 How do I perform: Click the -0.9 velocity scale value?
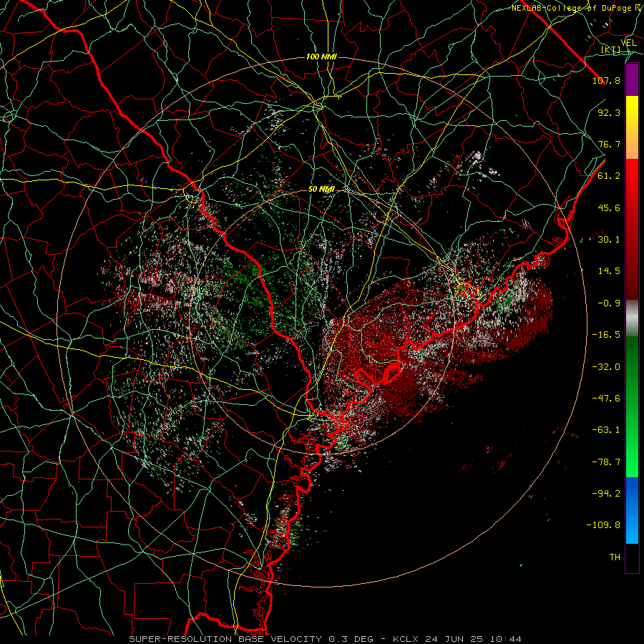pyautogui.click(x=609, y=303)
